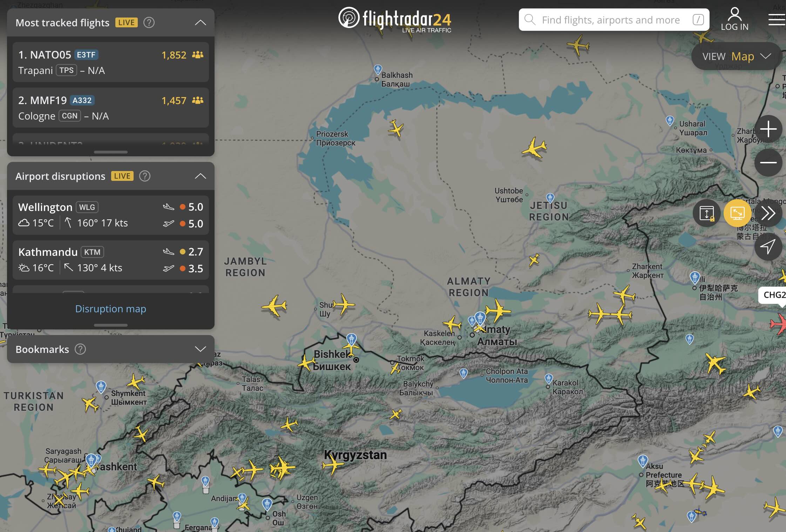Collapse the Airport disruptions panel
786x532 pixels.
point(200,176)
